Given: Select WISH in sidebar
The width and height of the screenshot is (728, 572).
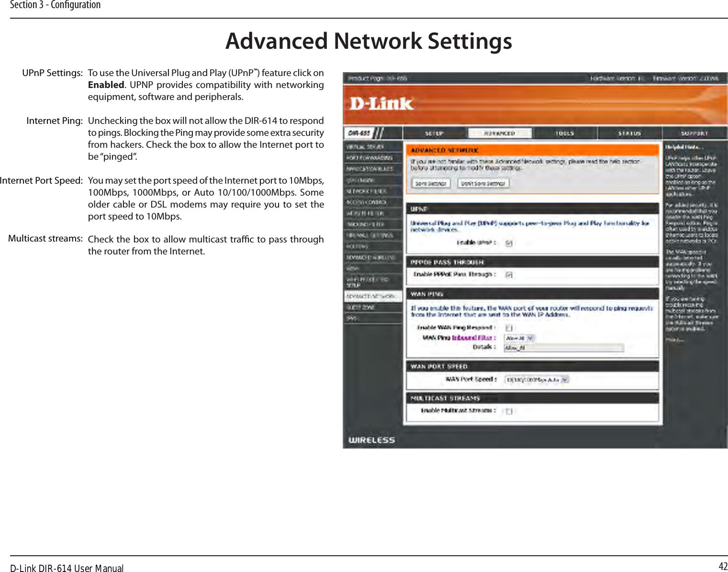Looking at the screenshot, I should [373, 268].
